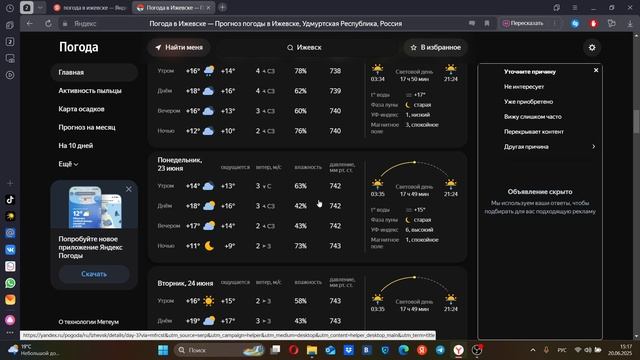Open Windows Start menu
640x360 pixels.
pos(163,350)
